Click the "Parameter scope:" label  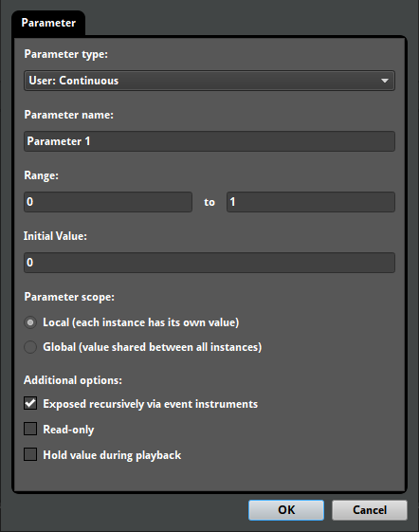pos(69,297)
